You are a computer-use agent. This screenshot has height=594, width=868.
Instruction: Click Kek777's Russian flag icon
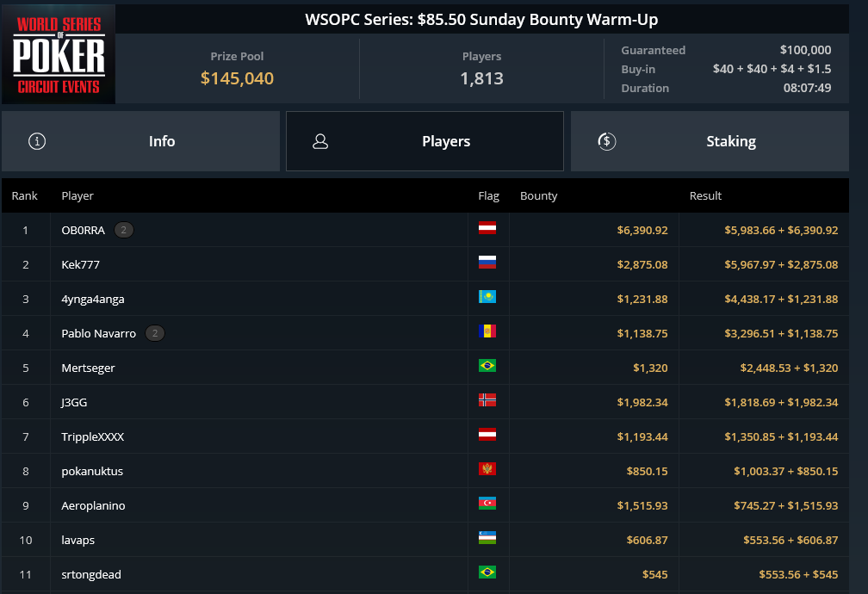(x=487, y=263)
